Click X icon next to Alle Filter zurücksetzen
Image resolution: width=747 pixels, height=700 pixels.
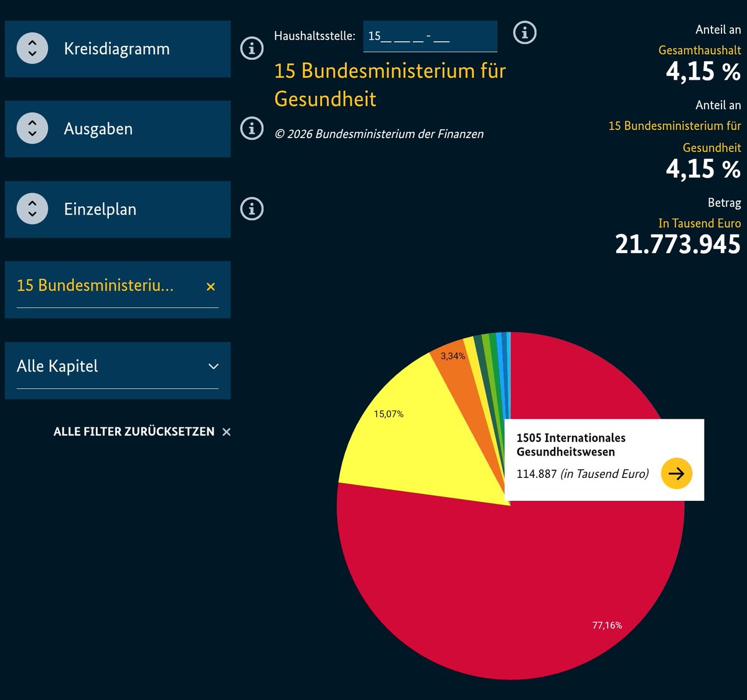tap(227, 432)
